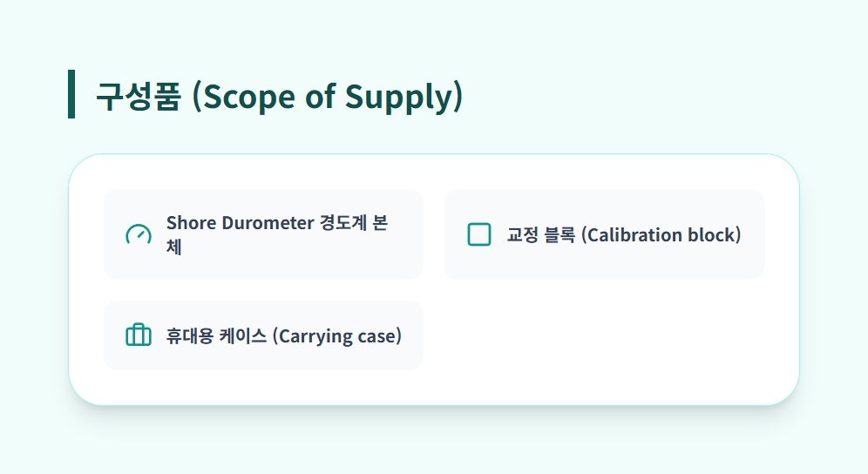This screenshot has width=868, height=474.
Task: Click the dark green bar beside heading
Action: pyautogui.click(x=71, y=94)
